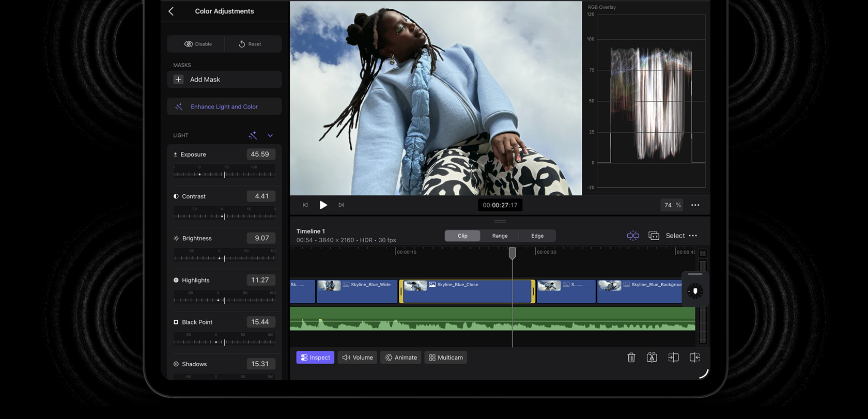Skip to the previous frame
Viewport: 868px width, 419px height.
click(x=305, y=205)
